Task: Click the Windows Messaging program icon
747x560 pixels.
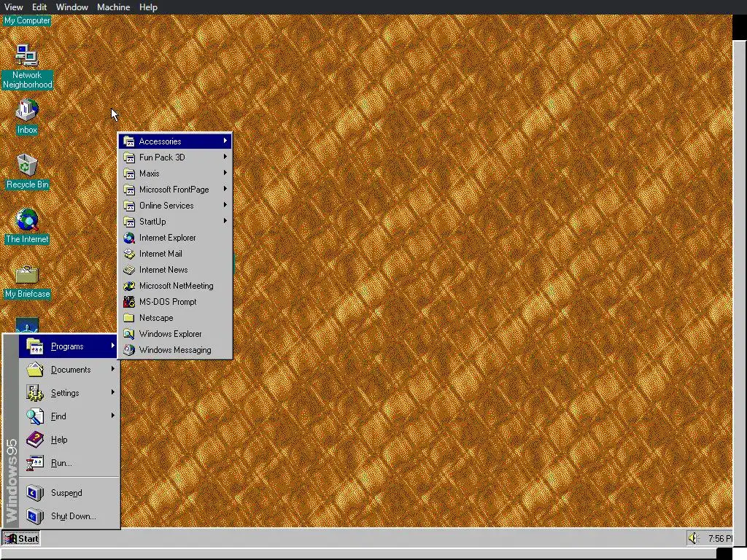Action: [129, 350]
